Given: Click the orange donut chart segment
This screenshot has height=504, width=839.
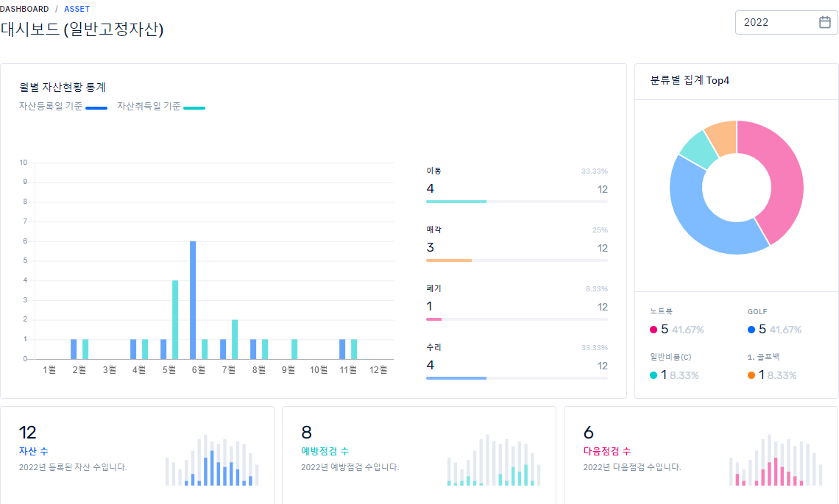Looking at the screenshot, I should pyautogui.click(x=720, y=138).
